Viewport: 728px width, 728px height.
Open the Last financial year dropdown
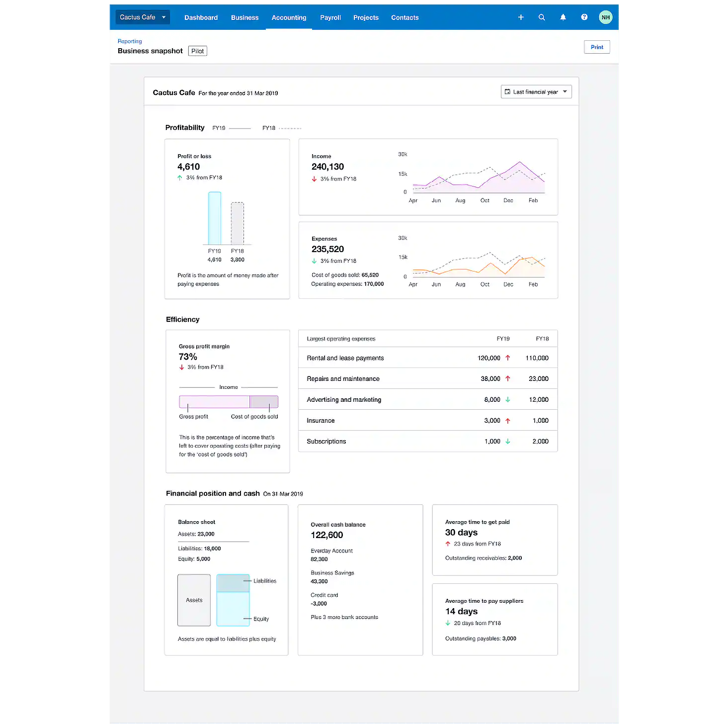pos(536,91)
